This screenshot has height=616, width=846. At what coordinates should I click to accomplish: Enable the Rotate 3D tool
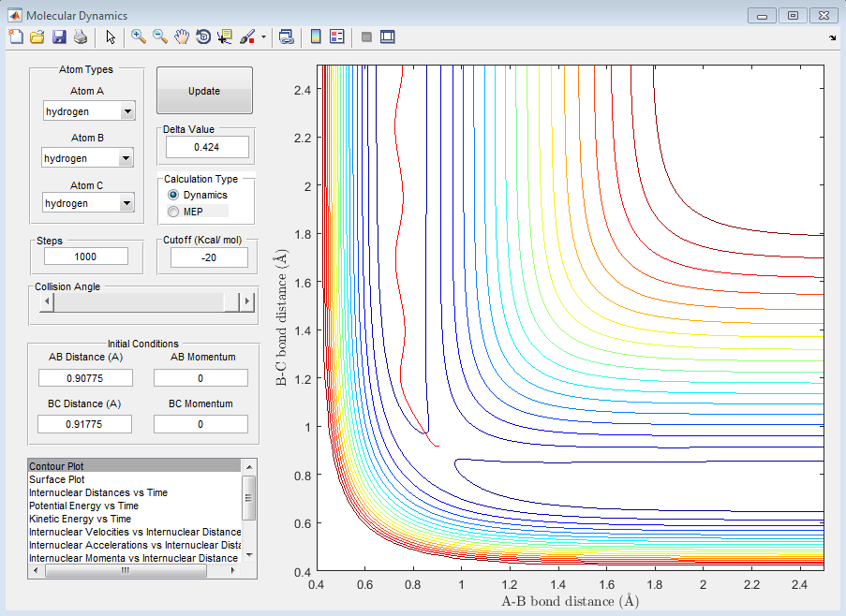pos(203,37)
